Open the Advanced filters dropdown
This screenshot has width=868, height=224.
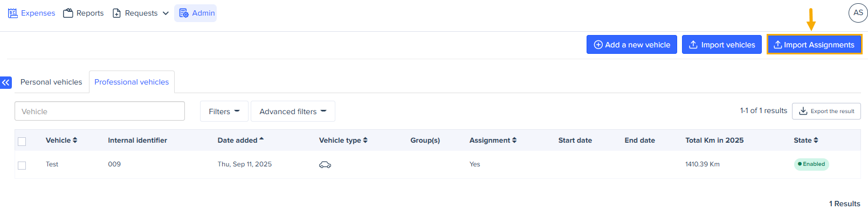coord(293,111)
